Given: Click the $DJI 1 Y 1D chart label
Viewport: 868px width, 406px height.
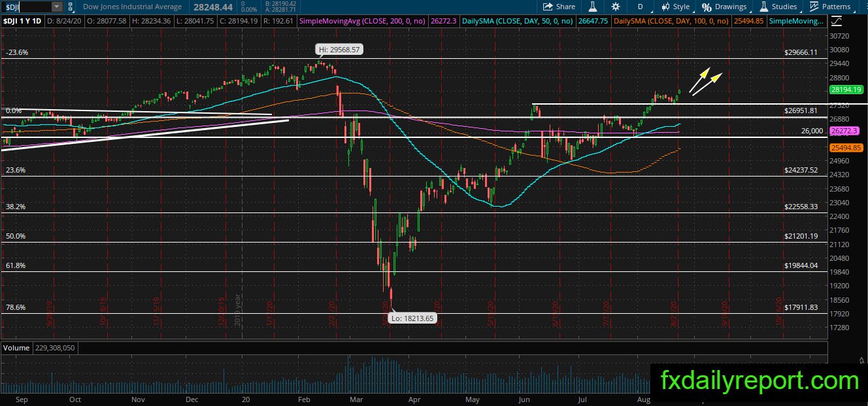Looking at the screenshot, I should click(x=23, y=22).
